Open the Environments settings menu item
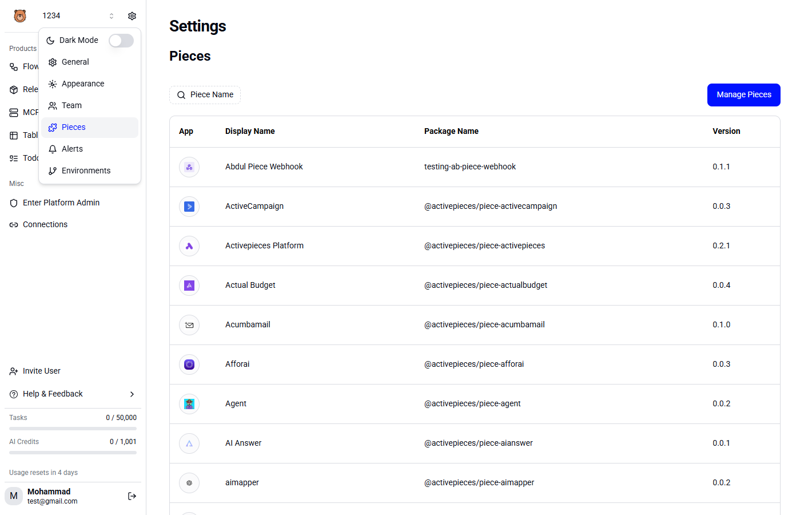The width and height of the screenshot is (812, 515). 86,171
